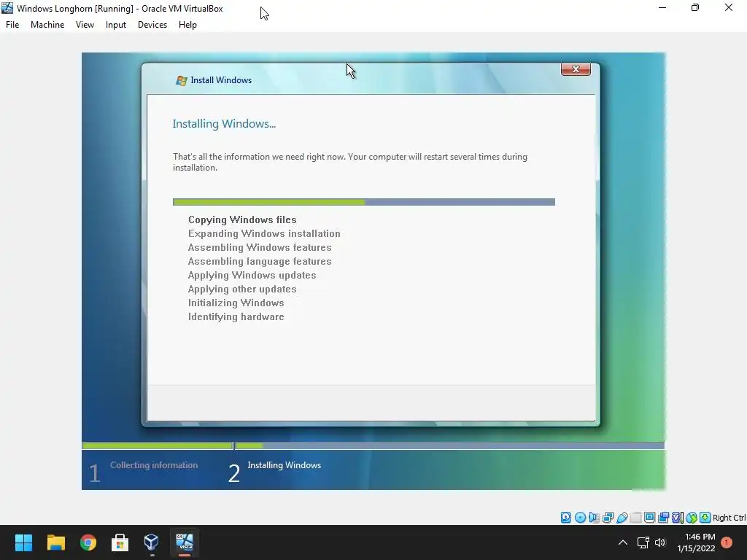The height and width of the screenshot is (560, 747).
Task: Open the Input menu
Action: [x=116, y=25]
